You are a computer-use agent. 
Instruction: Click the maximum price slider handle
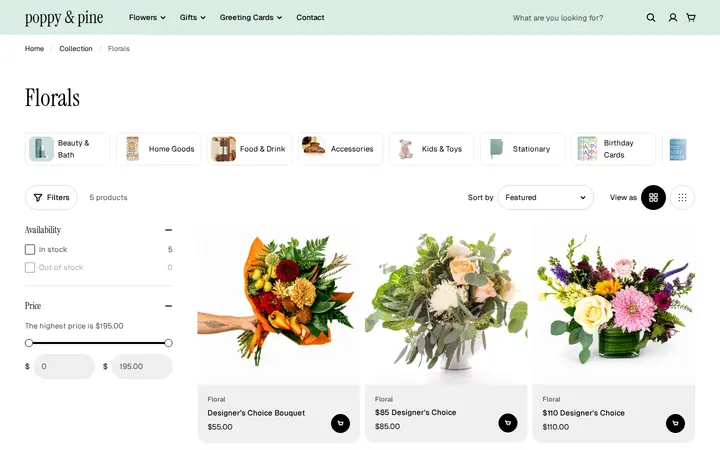click(169, 343)
